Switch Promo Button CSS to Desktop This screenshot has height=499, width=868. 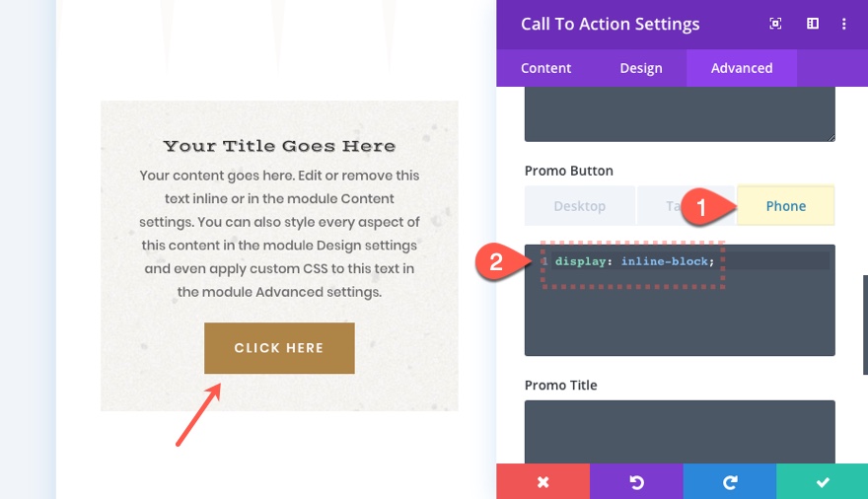[579, 206]
